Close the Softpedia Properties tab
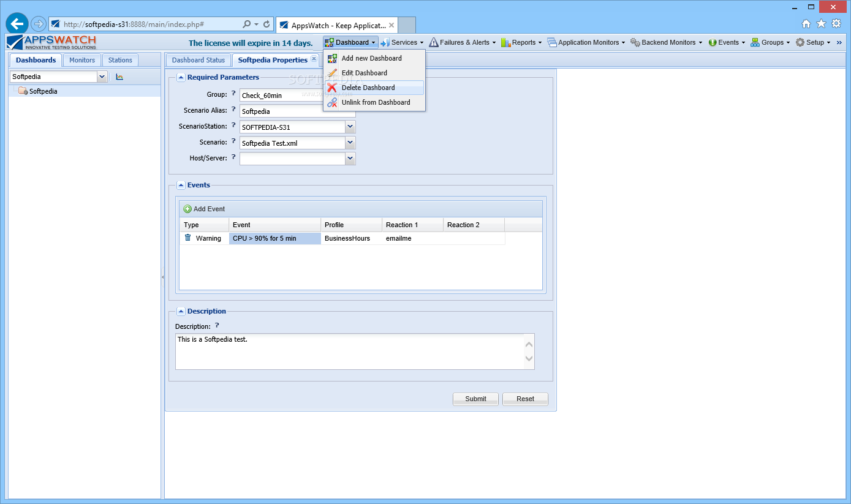Image resolution: width=851 pixels, height=504 pixels. [x=314, y=59]
